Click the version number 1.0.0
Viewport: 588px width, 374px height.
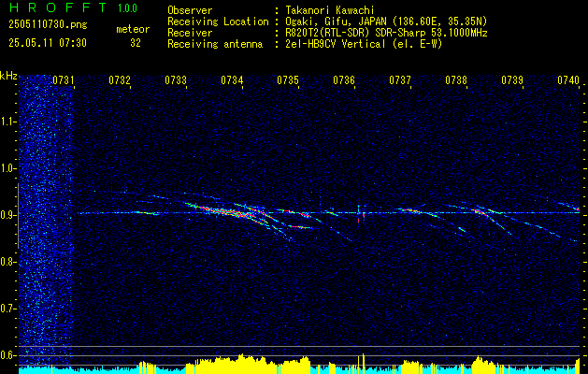click(127, 7)
